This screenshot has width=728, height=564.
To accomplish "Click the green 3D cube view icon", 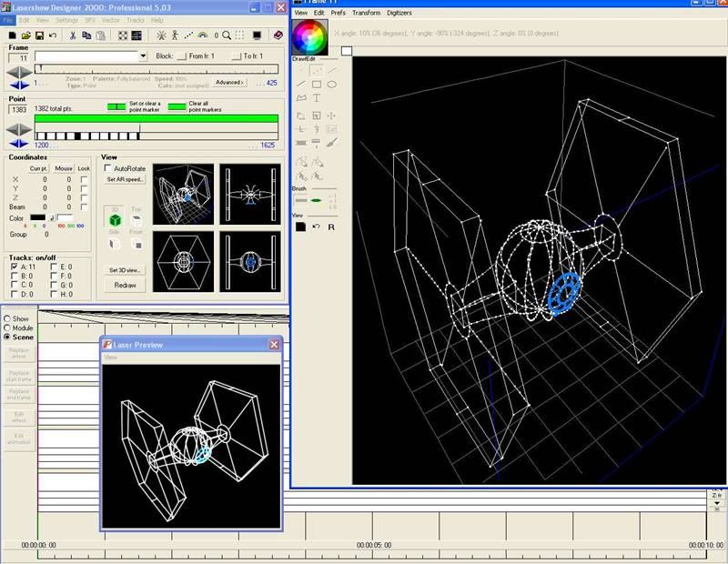I will (x=116, y=220).
